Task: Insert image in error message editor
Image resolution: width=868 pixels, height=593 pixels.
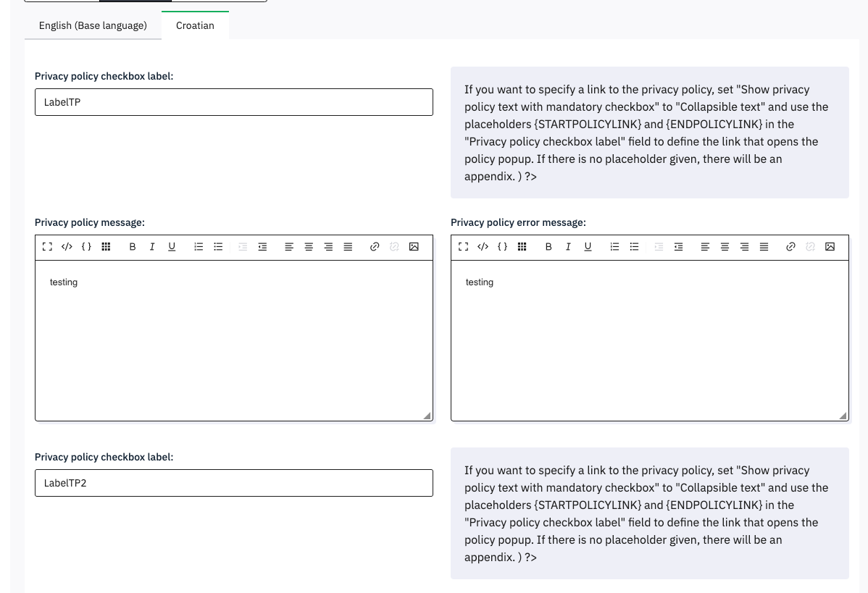Action: click(x=830, y=247)
